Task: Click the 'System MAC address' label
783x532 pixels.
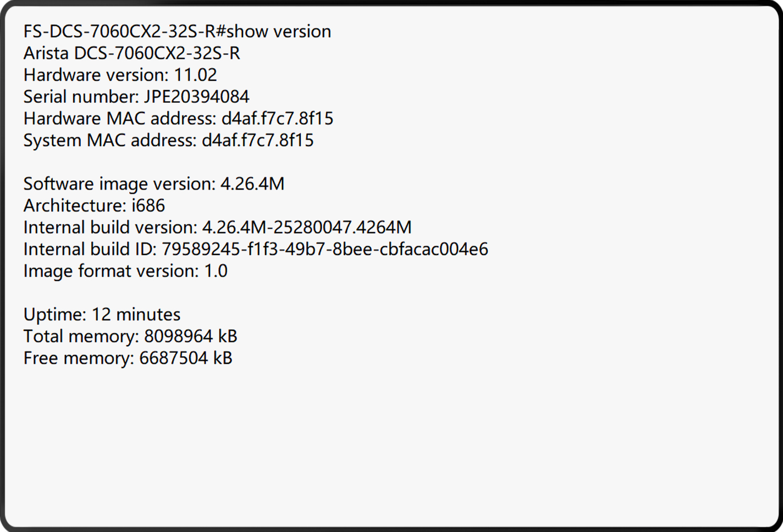Action: (109, 140)
